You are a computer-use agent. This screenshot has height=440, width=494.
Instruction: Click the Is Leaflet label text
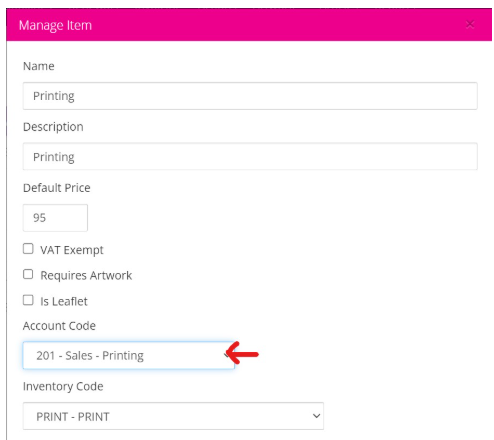pos(64,301)
